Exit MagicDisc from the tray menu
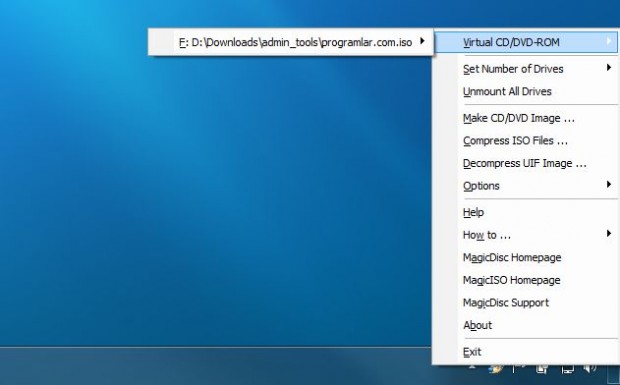This screenshot has height=385, width=620. (526, 352)
